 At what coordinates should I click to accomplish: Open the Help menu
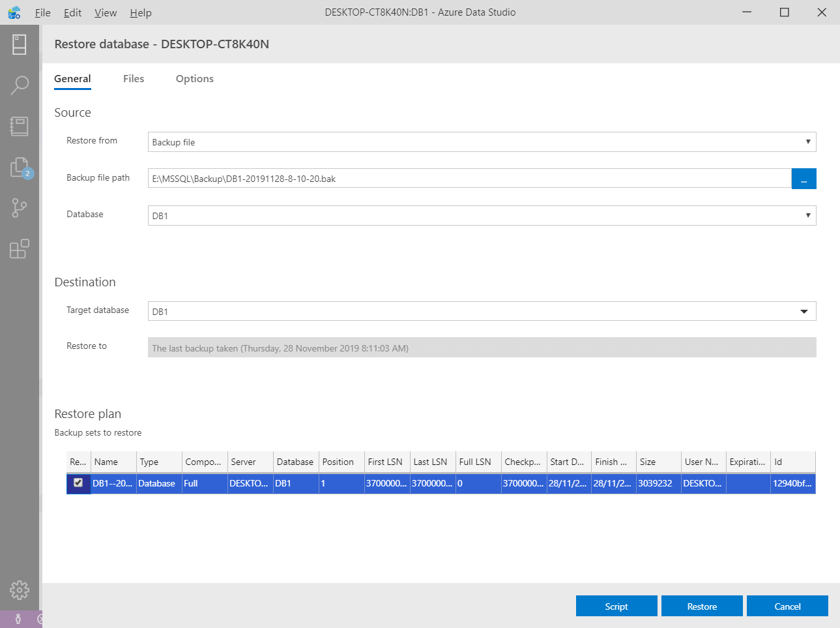[141, 12]
